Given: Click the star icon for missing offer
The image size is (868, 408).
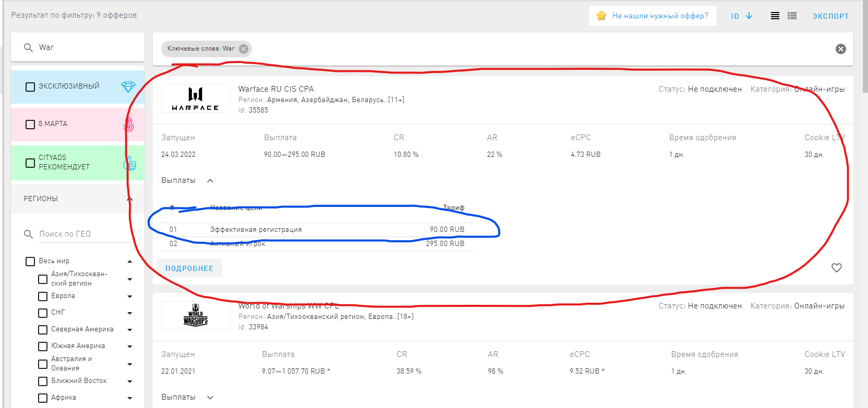Looking at the screenshot, I should tap(601, 16).
